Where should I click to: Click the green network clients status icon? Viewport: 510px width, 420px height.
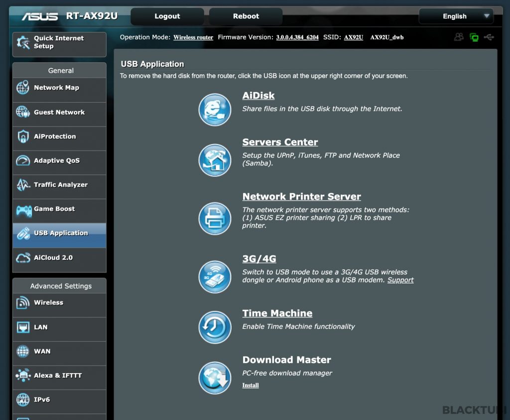[474, 37]
